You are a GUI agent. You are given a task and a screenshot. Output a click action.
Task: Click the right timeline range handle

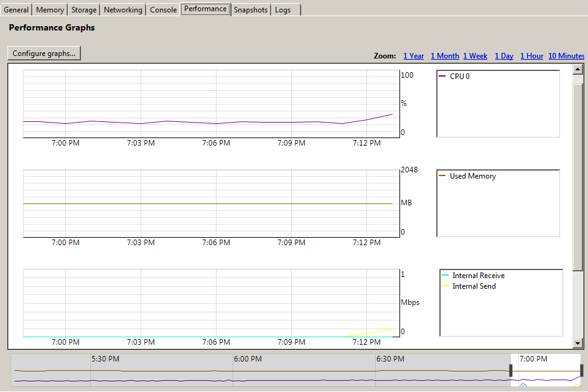[582, 370]
